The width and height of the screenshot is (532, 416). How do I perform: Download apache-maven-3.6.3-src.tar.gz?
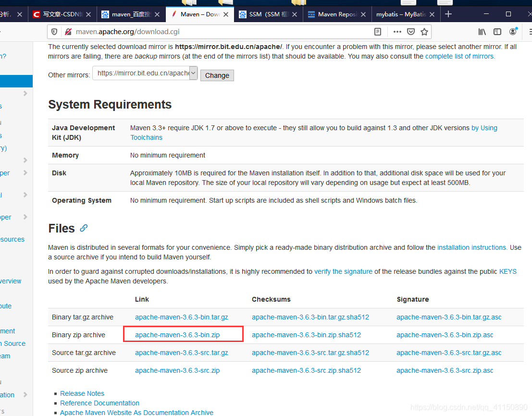tap(182, 353)
